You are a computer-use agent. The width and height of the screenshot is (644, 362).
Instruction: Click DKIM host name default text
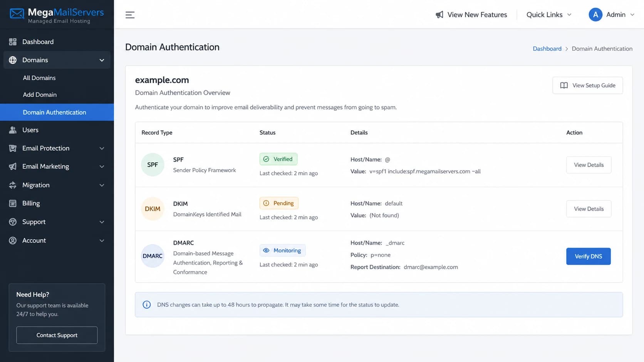click(394, 204)
